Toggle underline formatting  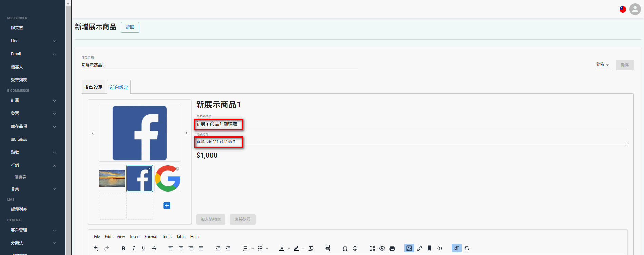pyautogui.click(x=144, y=248)
